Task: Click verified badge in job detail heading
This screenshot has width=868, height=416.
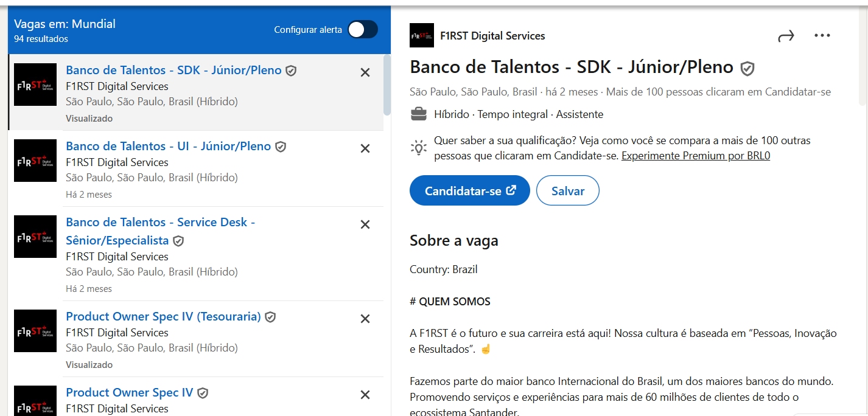Action: (747, 68)
